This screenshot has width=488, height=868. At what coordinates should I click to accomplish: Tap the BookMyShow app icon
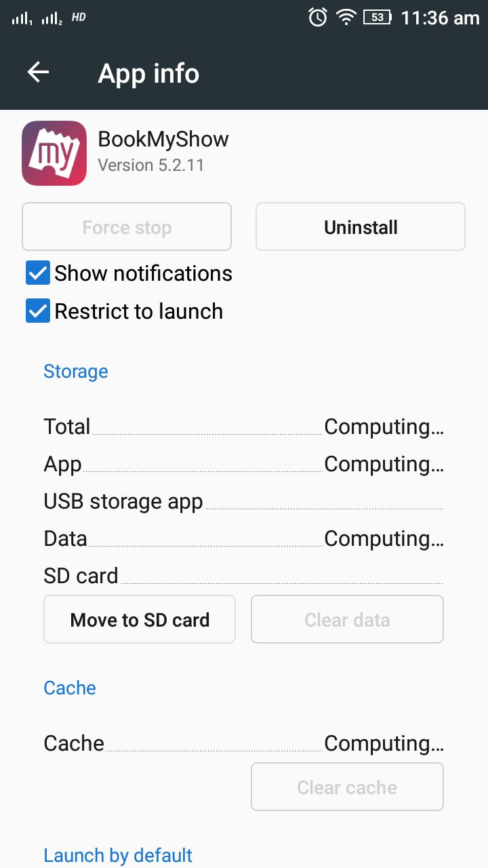(x=54, y=153)
